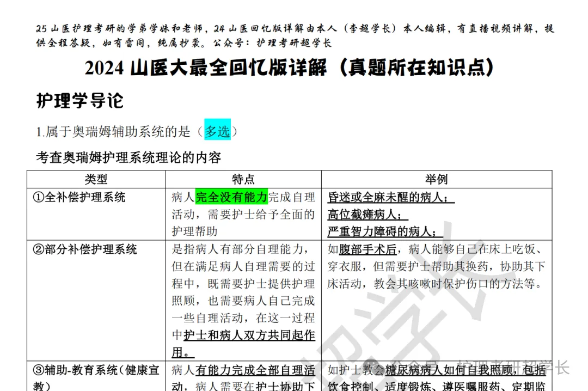Image resolution: width=588 pixels, height=391 pixels.
Task: Click the header line starting '25 山医护理考研的学弟学妹'
Action: (295, 28)
